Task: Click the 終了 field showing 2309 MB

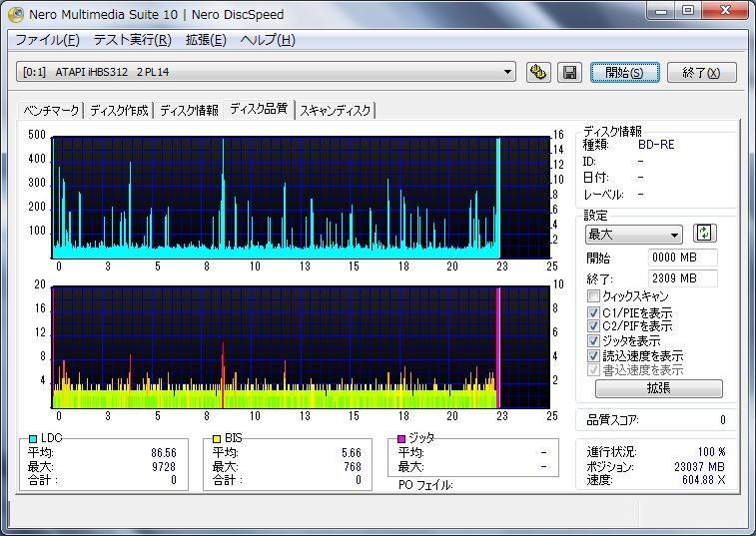Action: tap(683, 278)
